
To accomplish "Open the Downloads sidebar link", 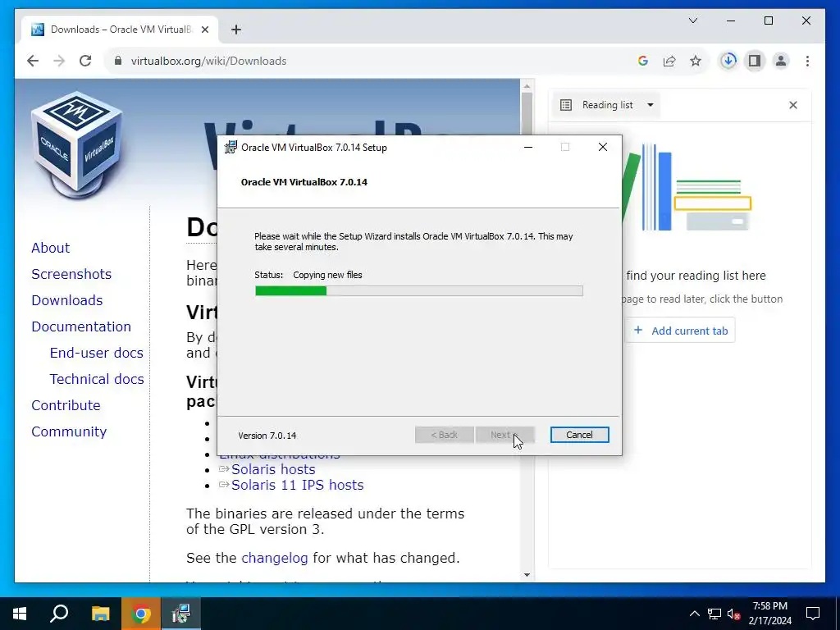I will pos(67,300).
